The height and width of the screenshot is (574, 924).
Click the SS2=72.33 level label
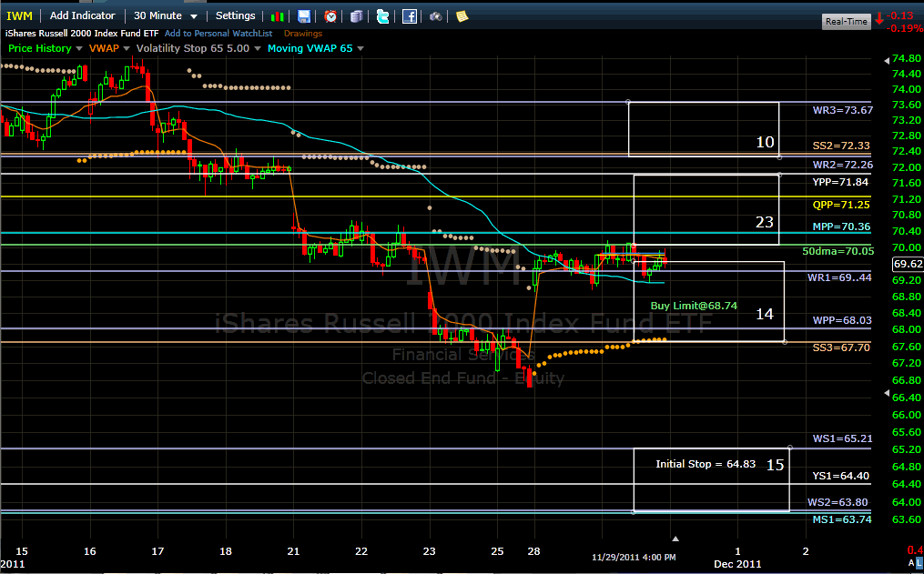click(841, 146)
